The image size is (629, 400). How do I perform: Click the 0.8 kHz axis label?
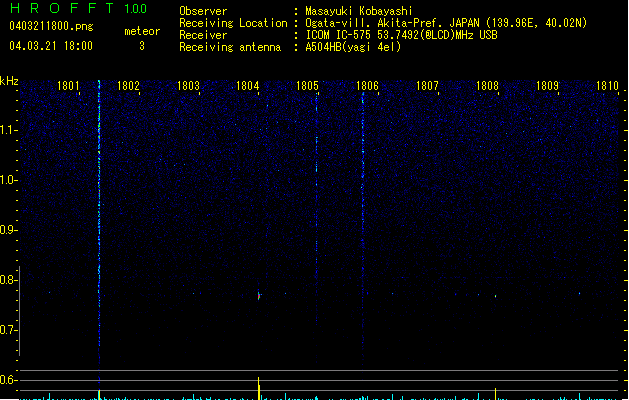point(8,280)
